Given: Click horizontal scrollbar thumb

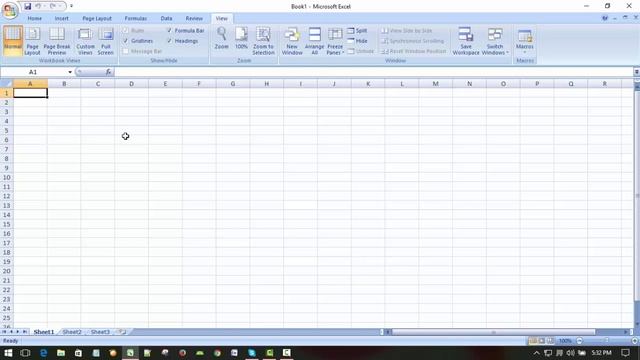Looking at the screenshot, I should tap(493, 332).
